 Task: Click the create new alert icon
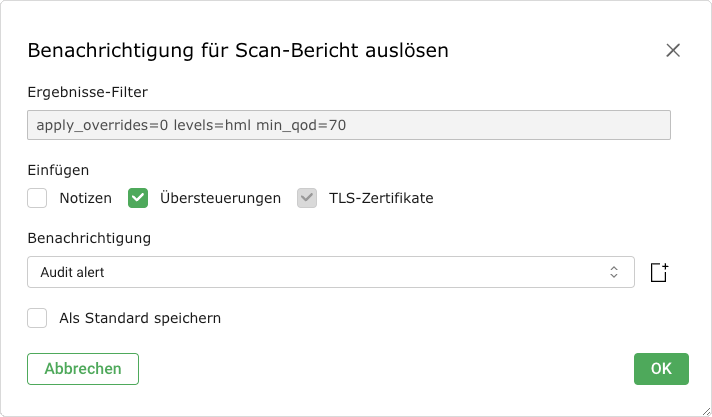658,272
